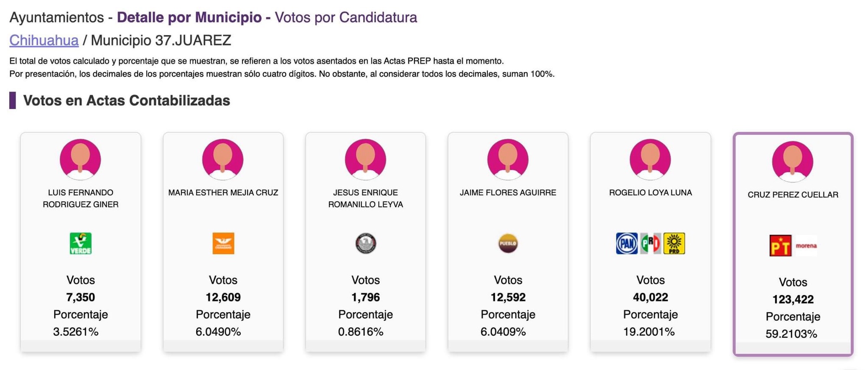
Task: Open the Chihuahua breadcrumb link
Action: [x=44, y=40]
